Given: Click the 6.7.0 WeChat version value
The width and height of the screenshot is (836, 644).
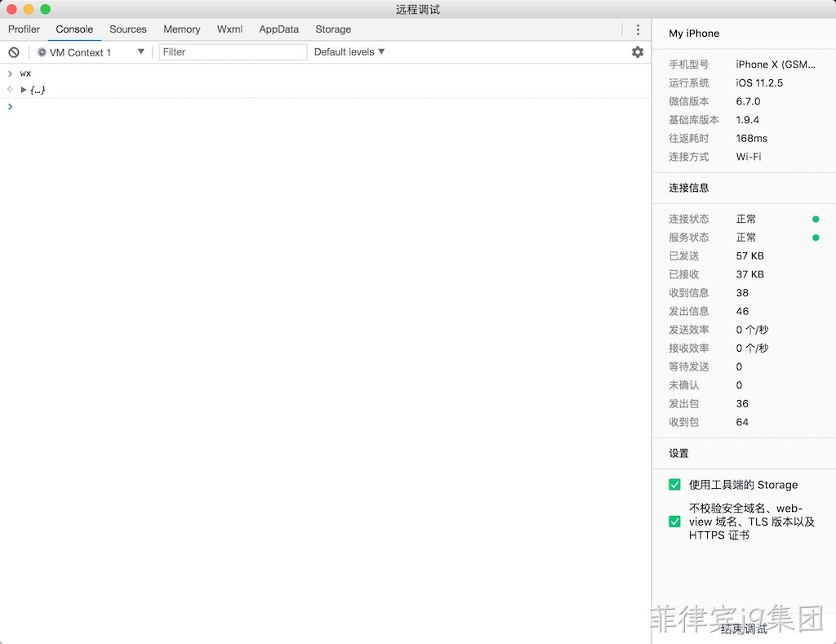Looking at the screenshot, I should tap(748, 101).
